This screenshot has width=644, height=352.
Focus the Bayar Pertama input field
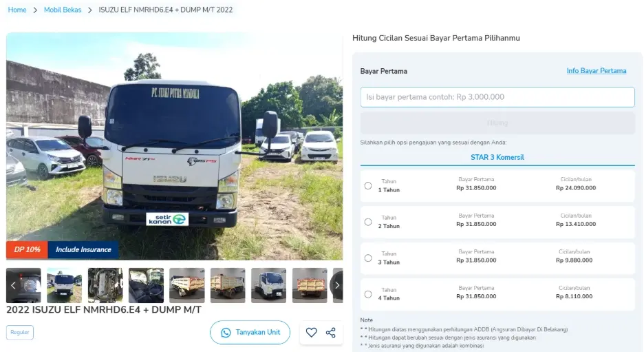(x=497, y=97)
